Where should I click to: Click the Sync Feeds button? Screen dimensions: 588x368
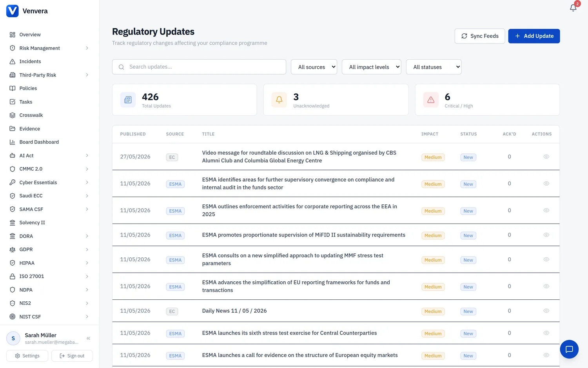pyautogui.click(x=480, y=36)
